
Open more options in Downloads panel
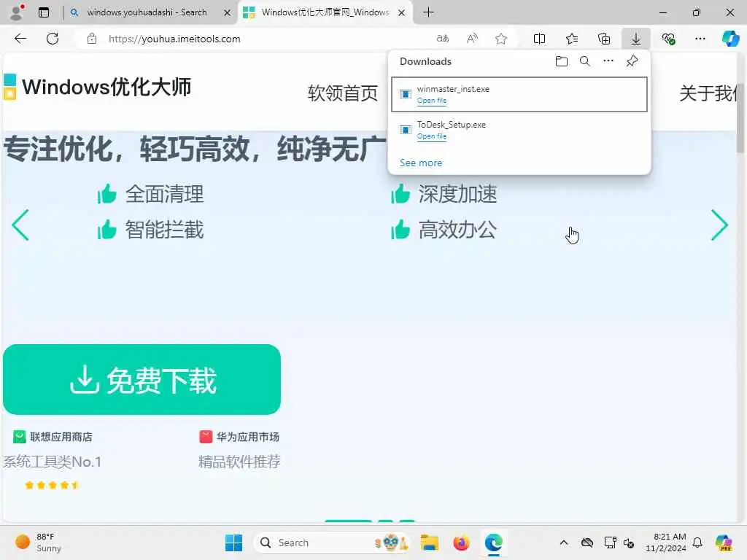click(x=608, y=61)
